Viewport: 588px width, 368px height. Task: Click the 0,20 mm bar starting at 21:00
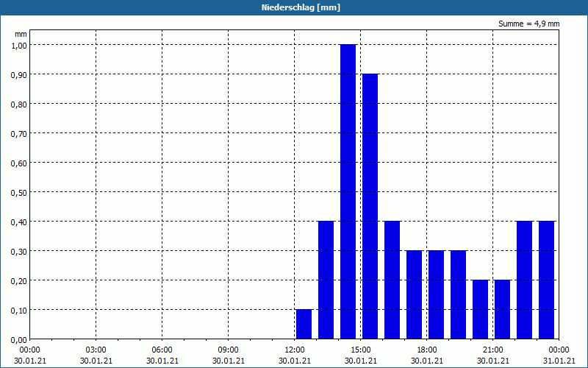[x=503, y=309]
